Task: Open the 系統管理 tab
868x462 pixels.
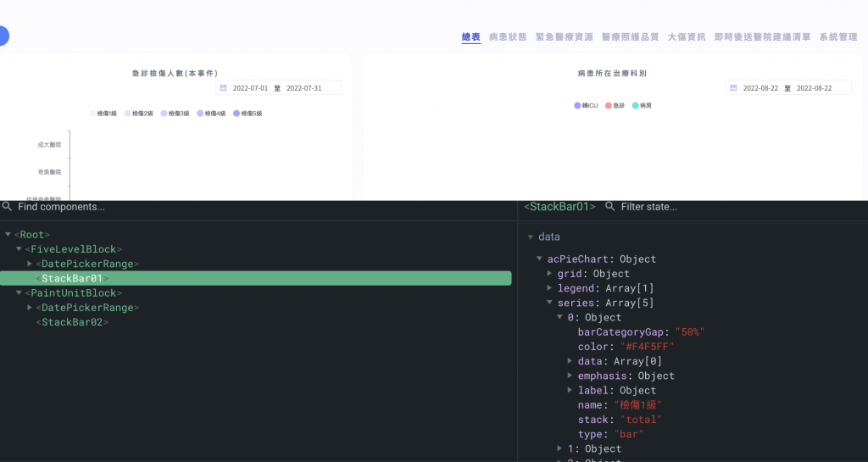Action: tap(838, 37)
